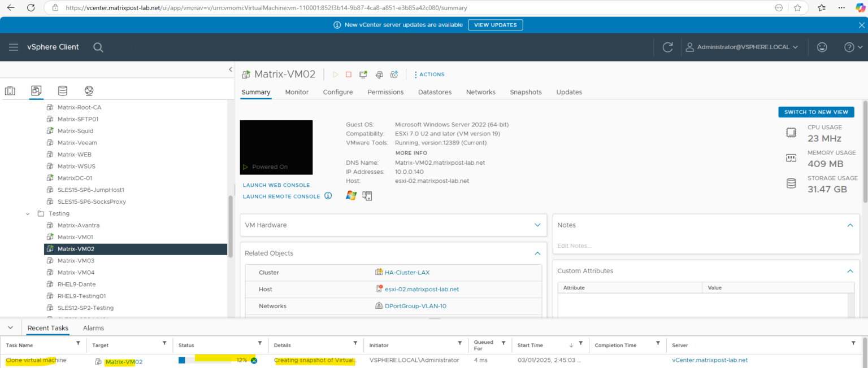Open the Administrator@VSPHERE.LOCAL account dropdown
Image resolution: width=868 pixels, height=368 pixels.
(743, 47)
